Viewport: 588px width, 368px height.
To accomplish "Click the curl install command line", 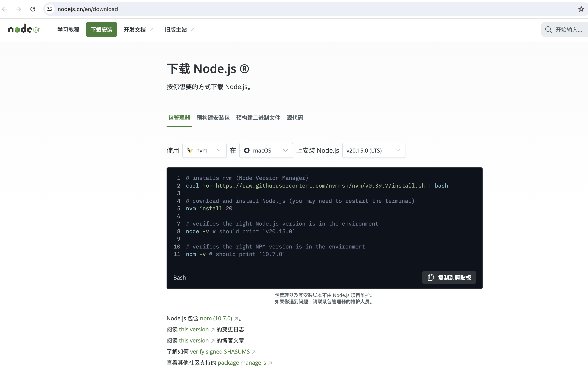I will click(317, 186).
